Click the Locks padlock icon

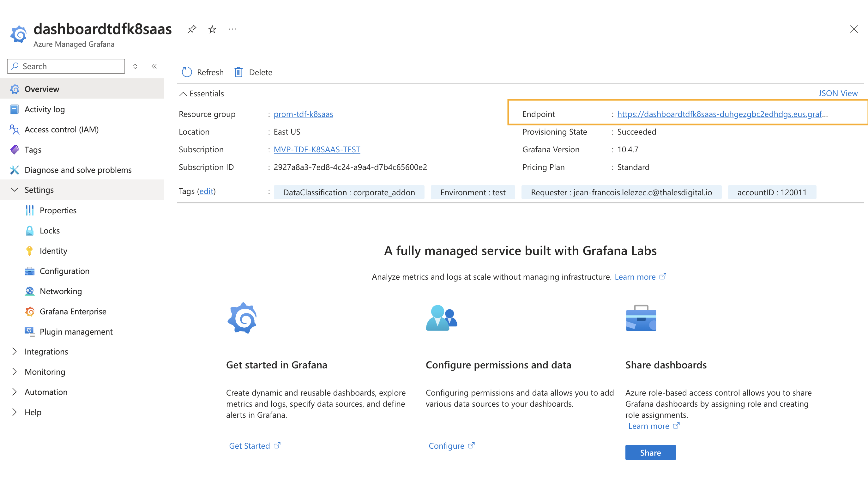point(30,231)
